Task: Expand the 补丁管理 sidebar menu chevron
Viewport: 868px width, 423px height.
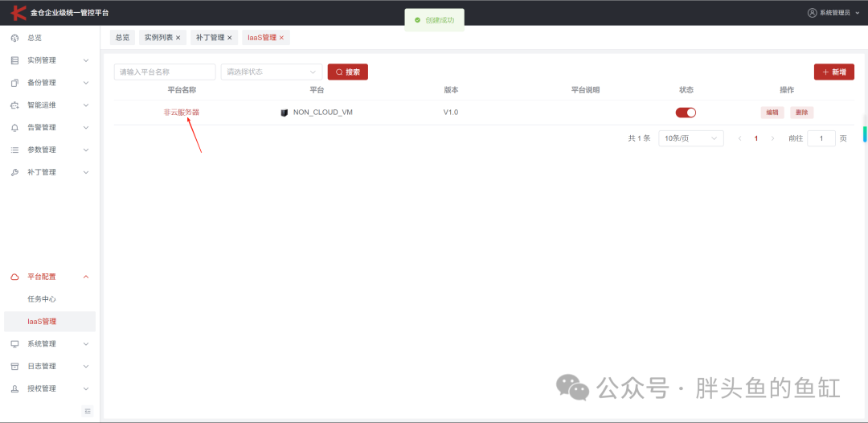Action: click(86, 172)
